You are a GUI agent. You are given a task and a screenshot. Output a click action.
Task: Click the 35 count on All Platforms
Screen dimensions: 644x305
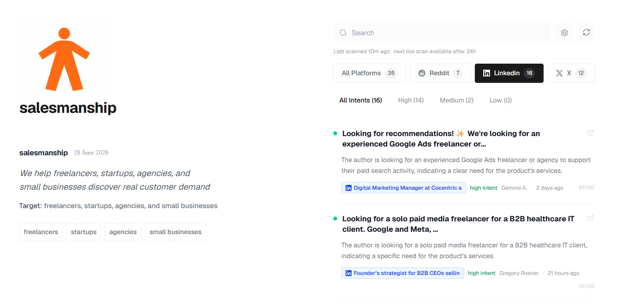pos(391,73)
